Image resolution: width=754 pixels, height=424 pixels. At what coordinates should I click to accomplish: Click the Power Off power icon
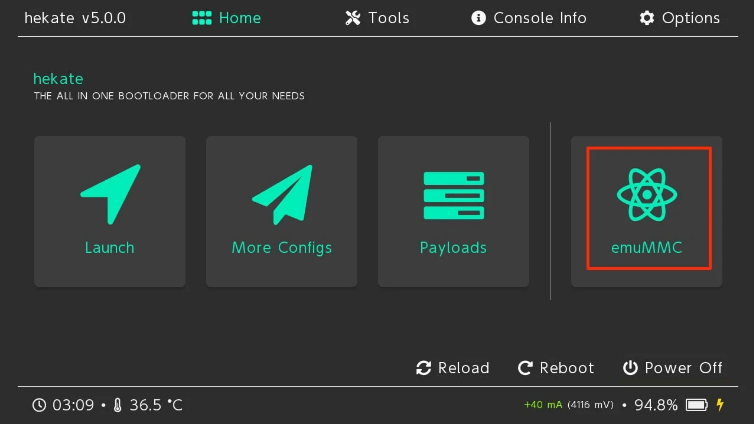click(x=630, y=368)
